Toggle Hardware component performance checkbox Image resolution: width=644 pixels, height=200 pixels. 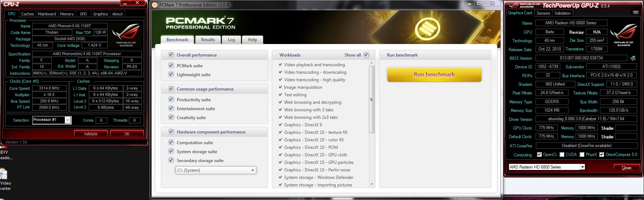tap(171, 132)
